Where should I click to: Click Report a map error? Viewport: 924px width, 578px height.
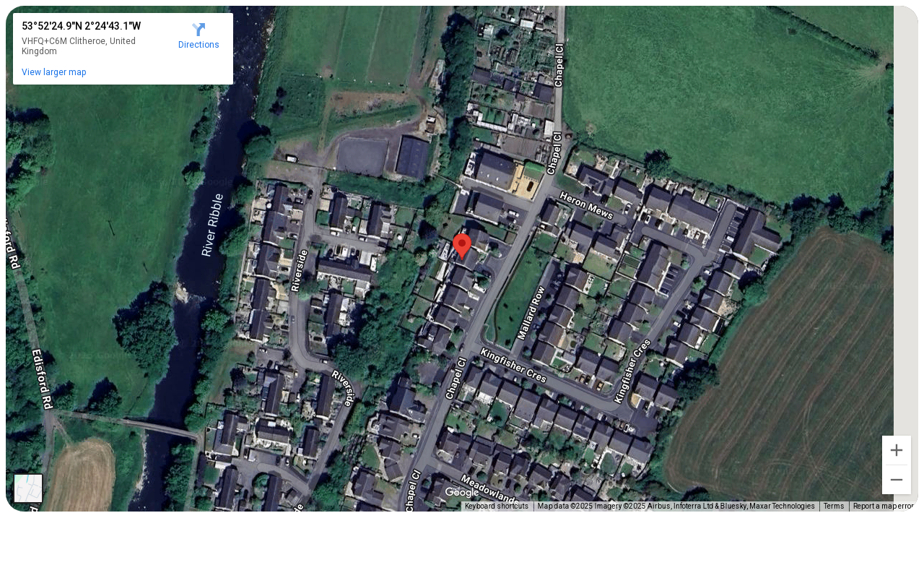click(884, 506)
